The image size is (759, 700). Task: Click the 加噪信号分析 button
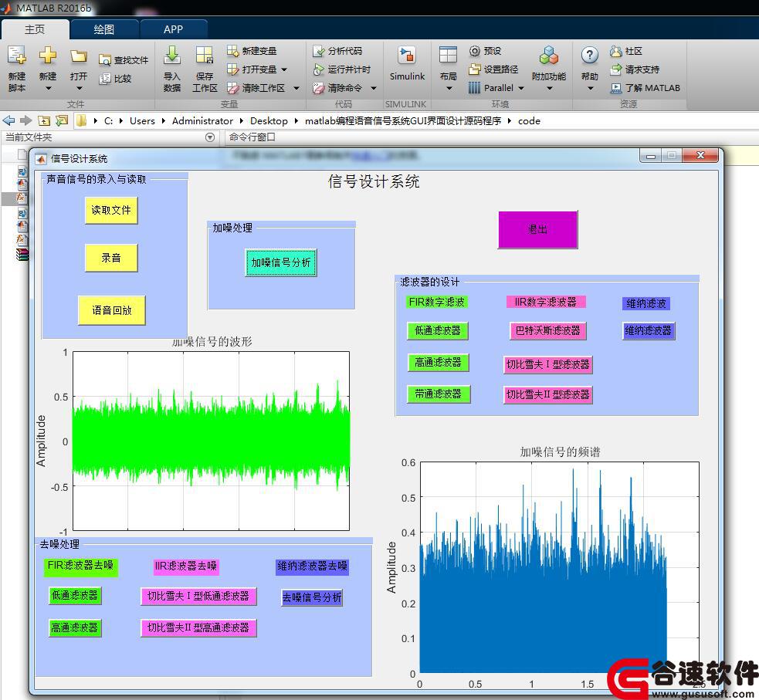281,262
